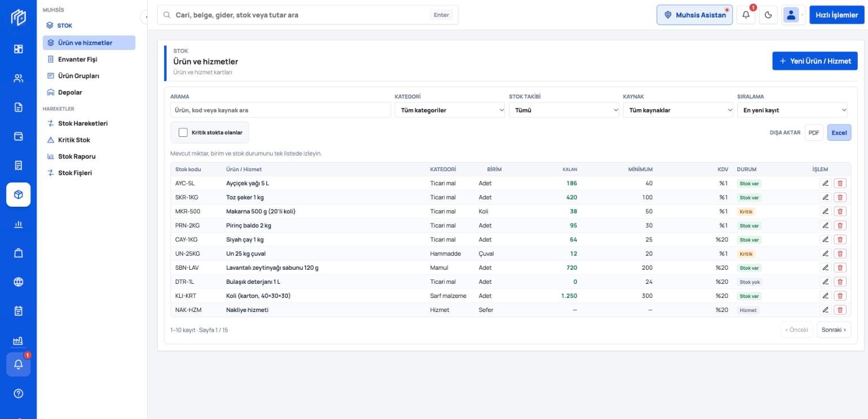
Task: Go to the next page with Sonraki
Action: coord(834,329)
